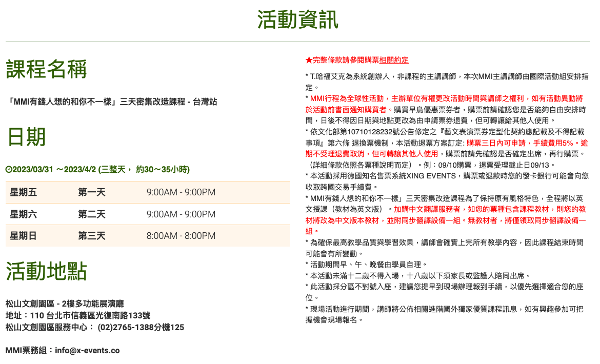This screenshot has height=364, width=600.
Task: Click the 活動資訊 page heading
Action: (x=297, y=20)
